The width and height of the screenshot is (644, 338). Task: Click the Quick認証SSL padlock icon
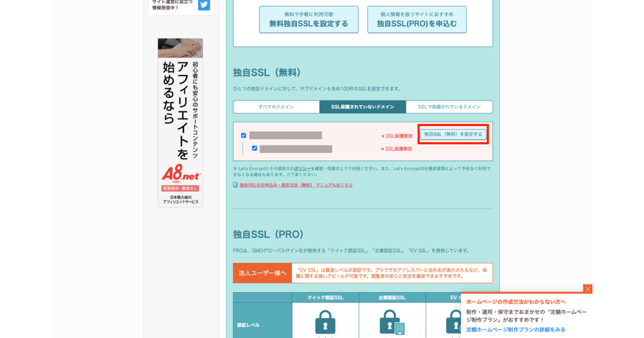(x=325, y=322)
